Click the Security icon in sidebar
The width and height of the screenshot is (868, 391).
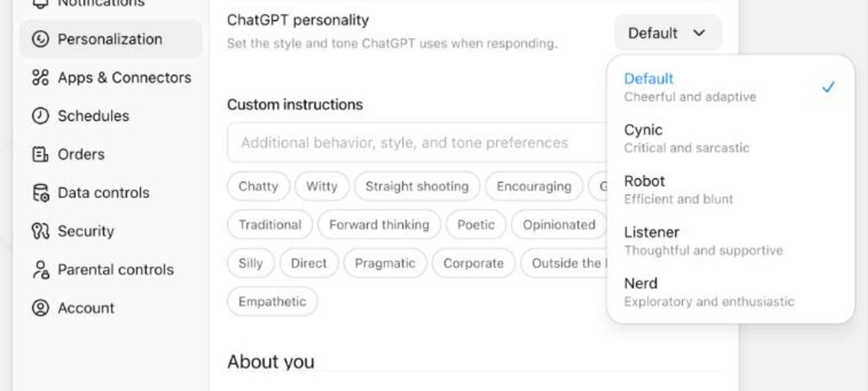point(40,231)
